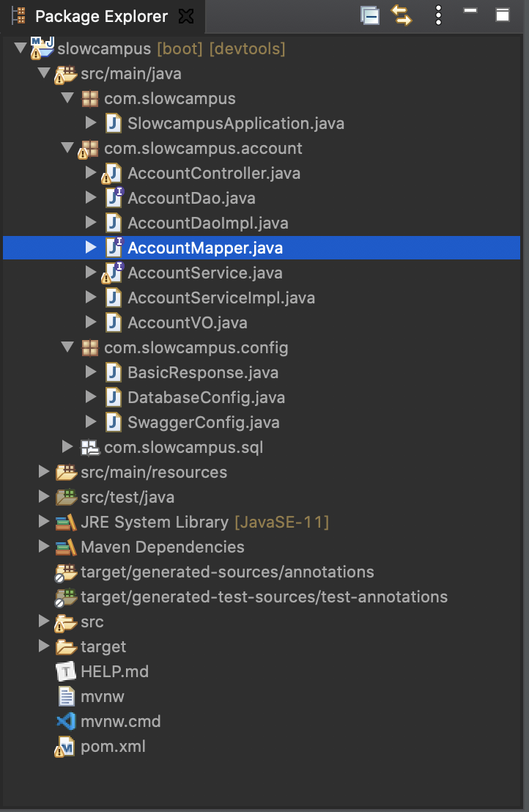Click the AccountDaoImpl.java file icon
This screenshot has width=529, height=812.
[114, 224]
